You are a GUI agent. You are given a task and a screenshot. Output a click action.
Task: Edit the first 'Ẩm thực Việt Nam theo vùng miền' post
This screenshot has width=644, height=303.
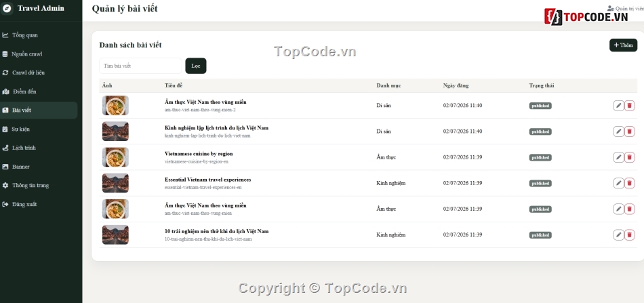pos(618,106)
